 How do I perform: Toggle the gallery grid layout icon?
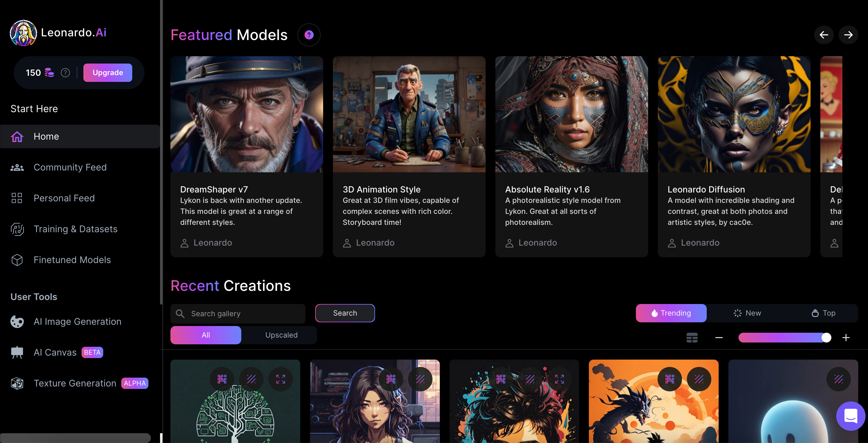coord(692,338)
